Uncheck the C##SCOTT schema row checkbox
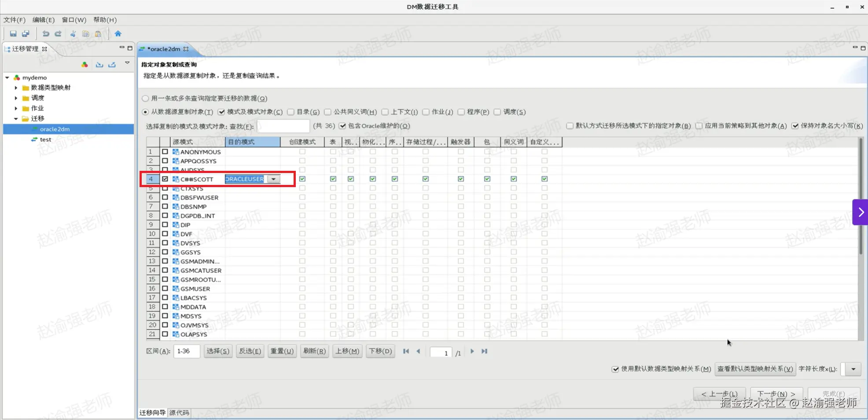 (165, 179)
